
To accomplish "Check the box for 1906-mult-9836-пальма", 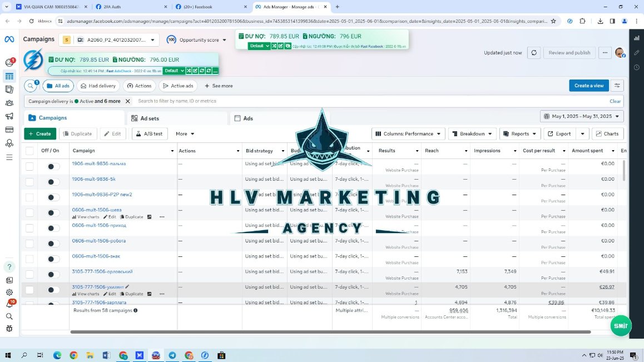I will click(29, 166).
